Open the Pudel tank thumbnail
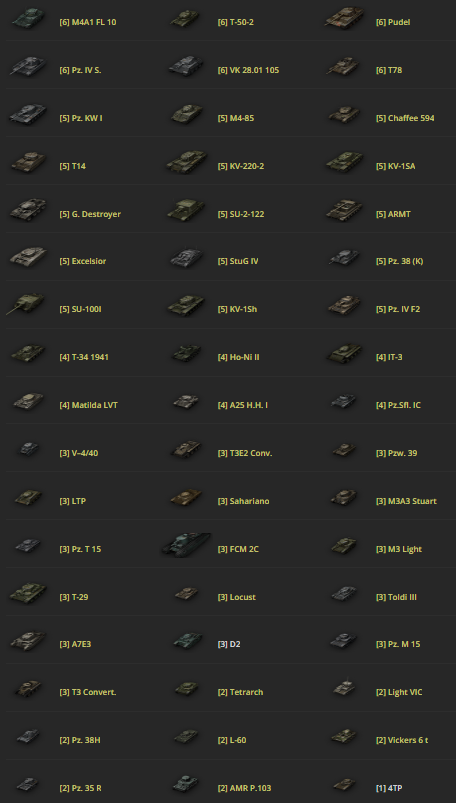456x803 pixels. [x=345, y=18]
